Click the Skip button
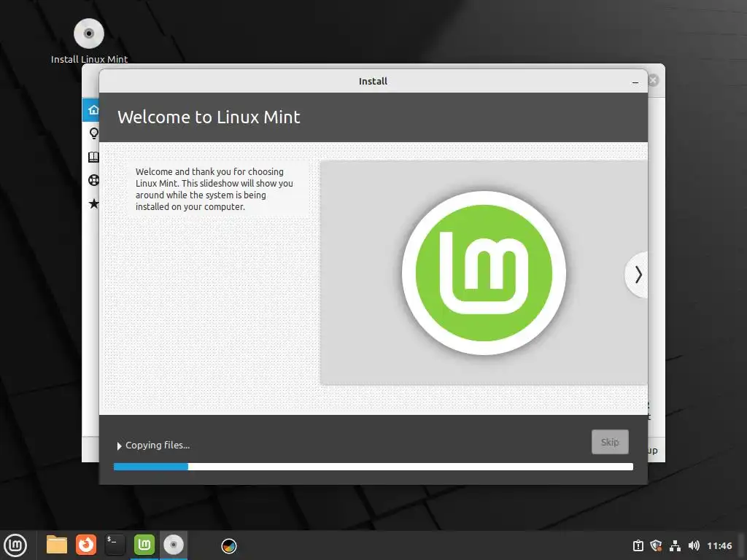 (610, 442)
